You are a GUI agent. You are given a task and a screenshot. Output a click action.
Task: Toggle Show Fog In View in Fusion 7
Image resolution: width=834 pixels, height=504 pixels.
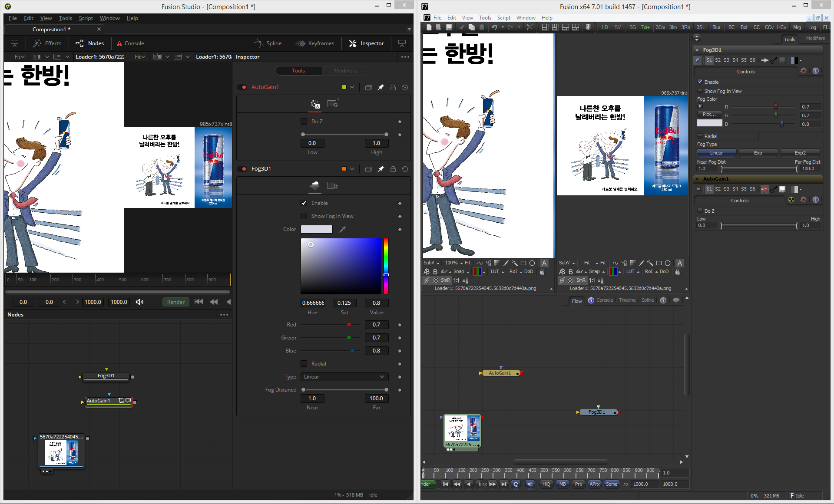(x=700, y=91)
